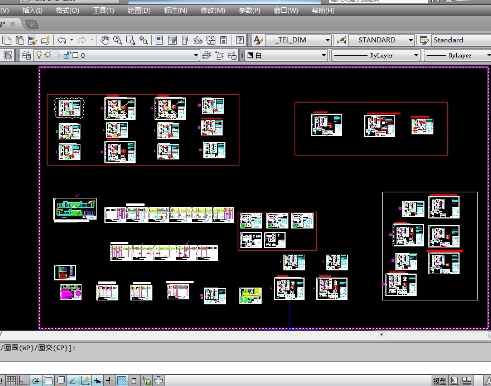Open the Layer Properties Manager icon
The image size is (491, 386).
point(26,55)
